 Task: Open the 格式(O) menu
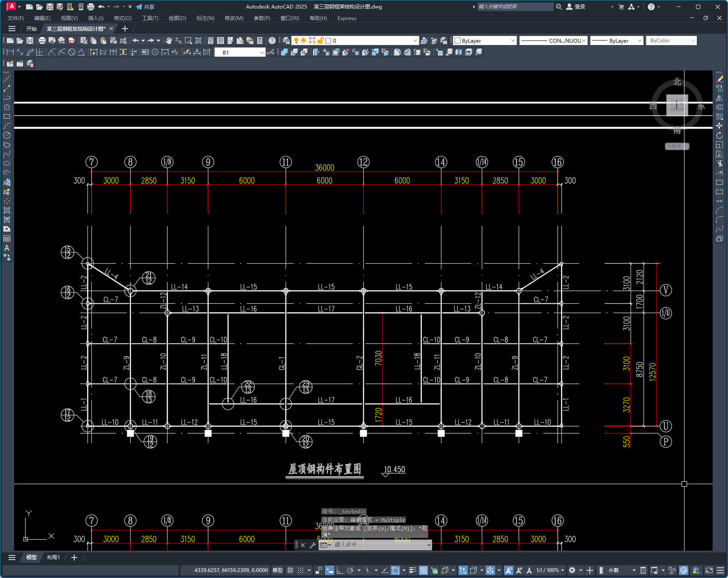tap(122, 18)
